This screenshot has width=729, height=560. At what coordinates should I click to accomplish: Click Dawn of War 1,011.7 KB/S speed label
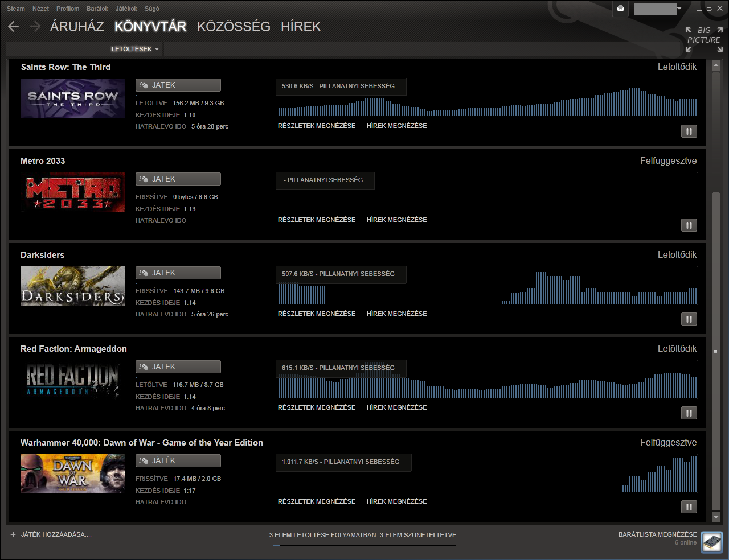pyautogui.click(x=343, y=462)
